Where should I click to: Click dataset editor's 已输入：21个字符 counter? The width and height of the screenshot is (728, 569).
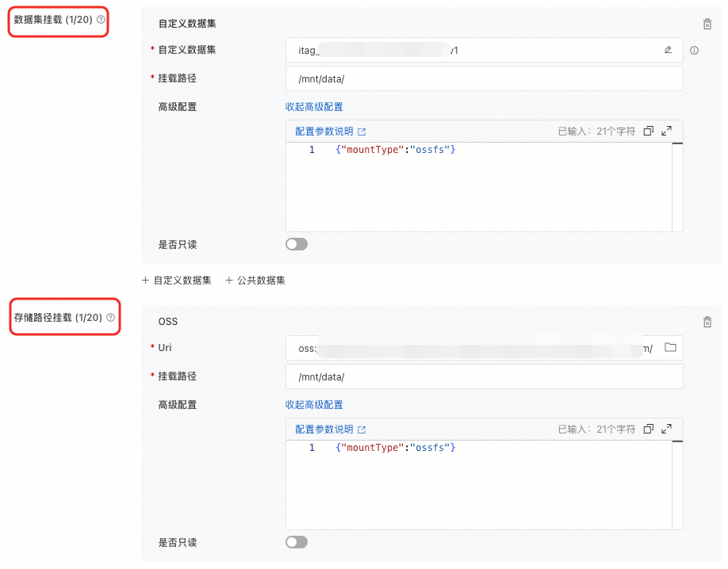point(596,132)
